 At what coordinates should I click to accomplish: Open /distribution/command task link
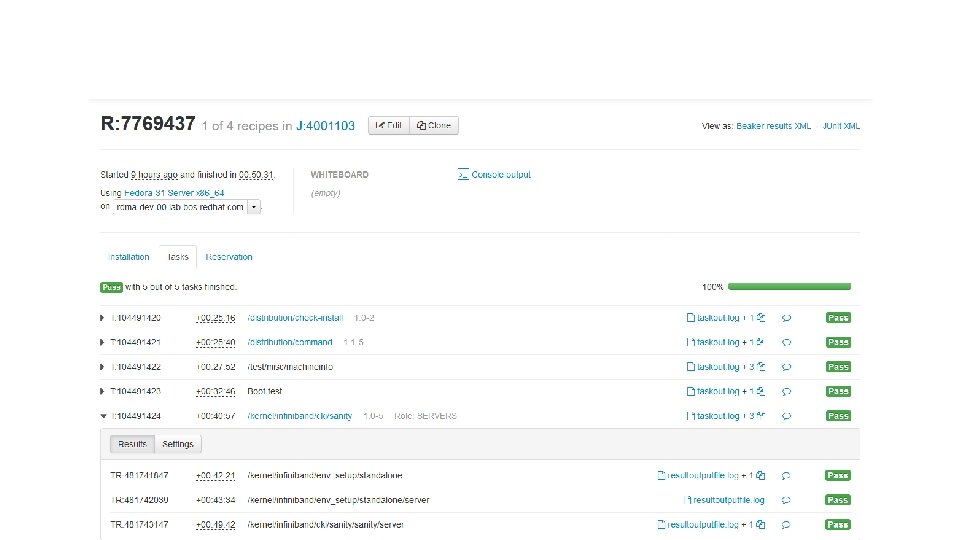(290, 342)
